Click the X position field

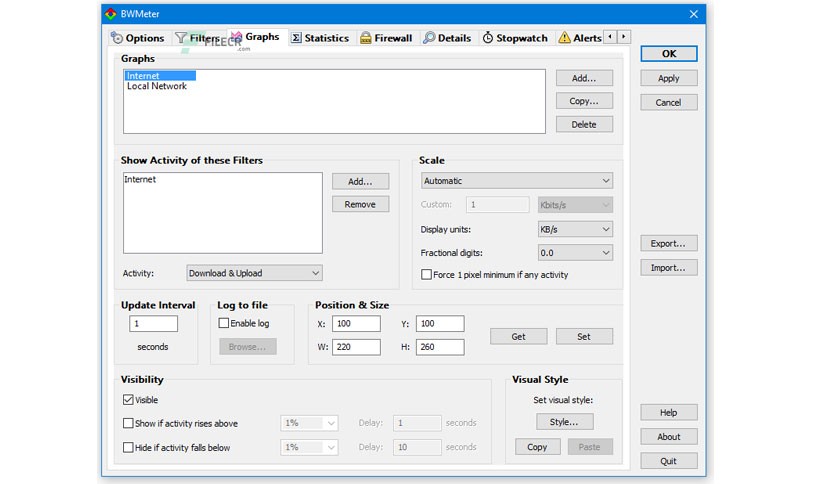356,324
